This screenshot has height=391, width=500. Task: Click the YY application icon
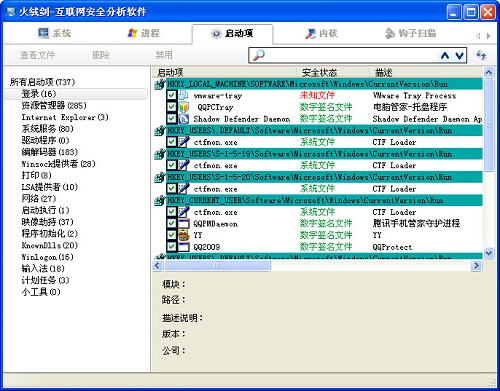coord(184,235)
